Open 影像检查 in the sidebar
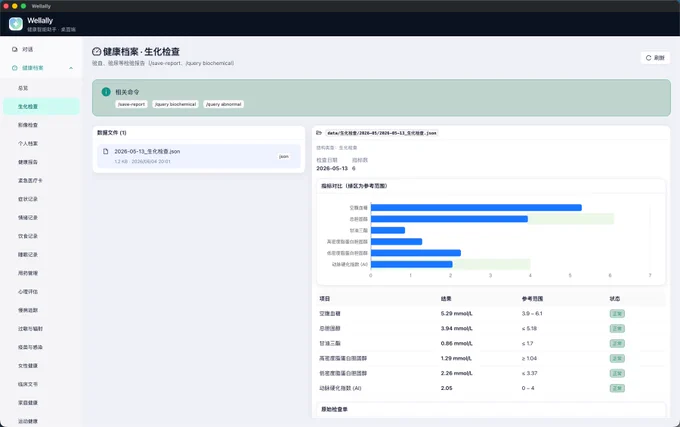 click(41, 125)
